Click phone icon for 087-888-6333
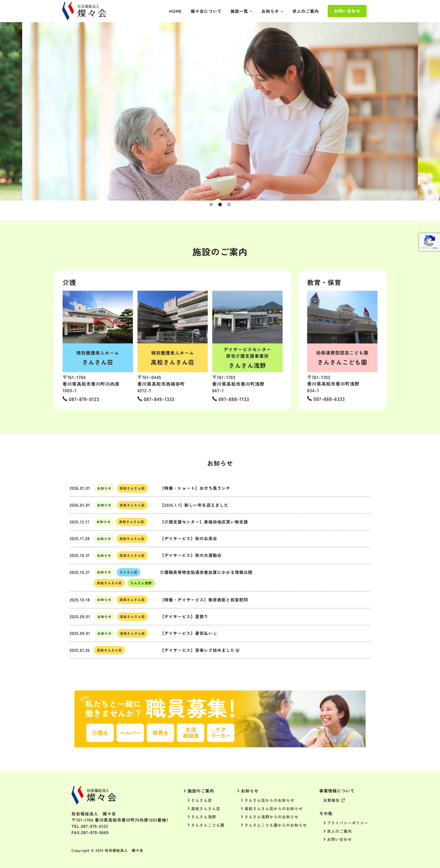440x868 pixels. pyautogui.click(x=309, y=399)
